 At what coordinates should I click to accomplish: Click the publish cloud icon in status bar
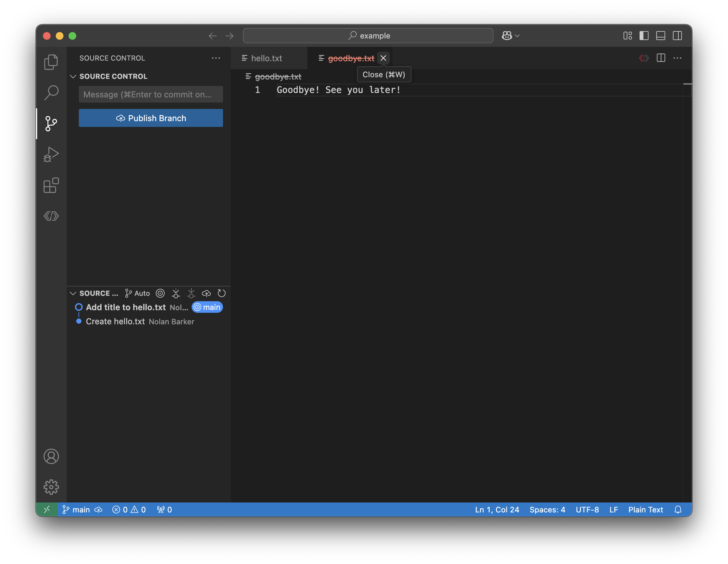98,510
